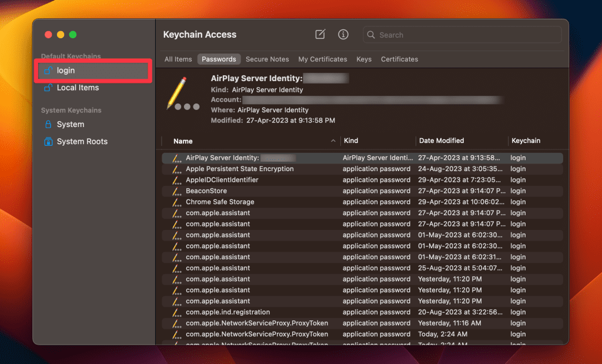
Task: Click the pencil icon beside BeaconStore
Action: pyautogui.click(x=176, y=191)
